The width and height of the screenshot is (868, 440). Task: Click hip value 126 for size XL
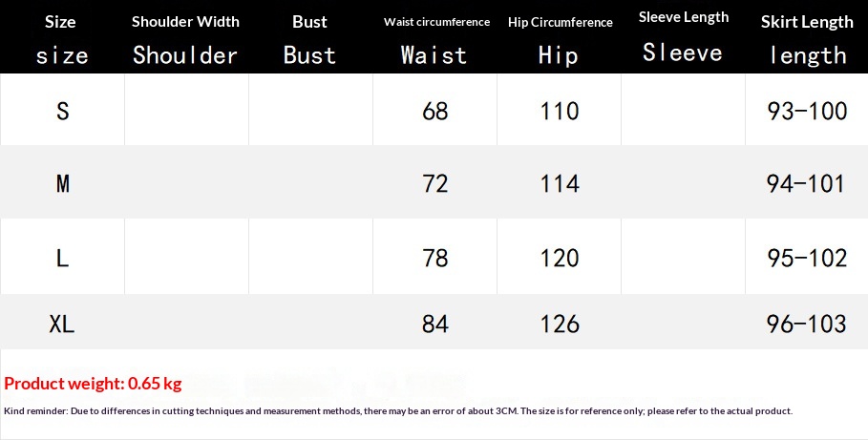click(x=560, y=324)
